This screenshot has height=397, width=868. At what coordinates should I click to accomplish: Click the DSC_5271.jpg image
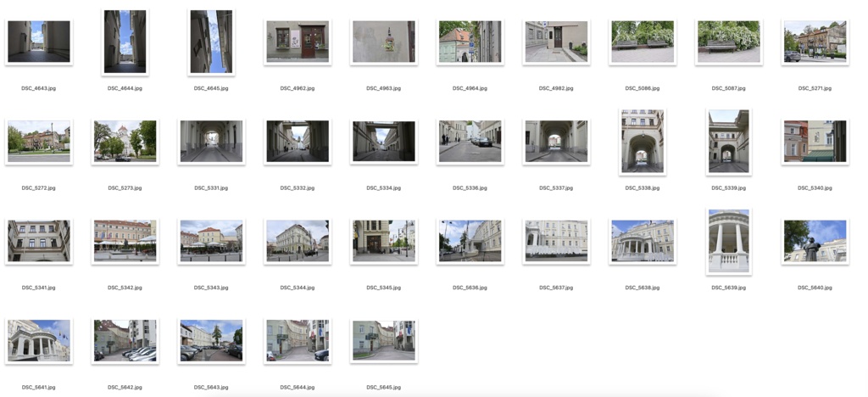pyautogui.click(x=815, y=42)
